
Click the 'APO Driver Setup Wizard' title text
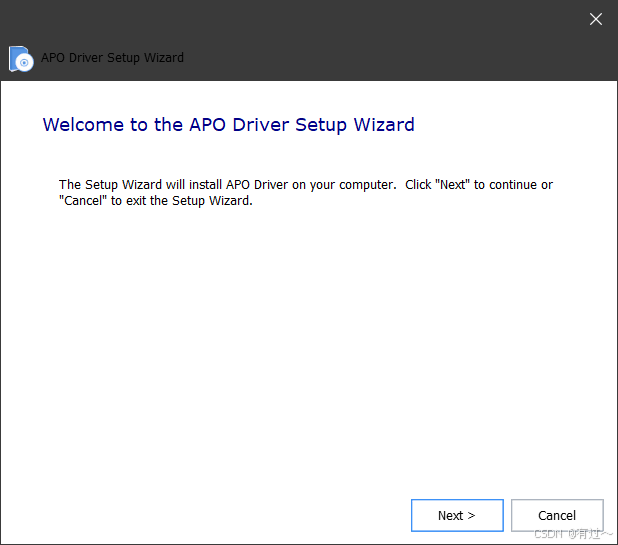pyautogui.click(x=112, y=58)
